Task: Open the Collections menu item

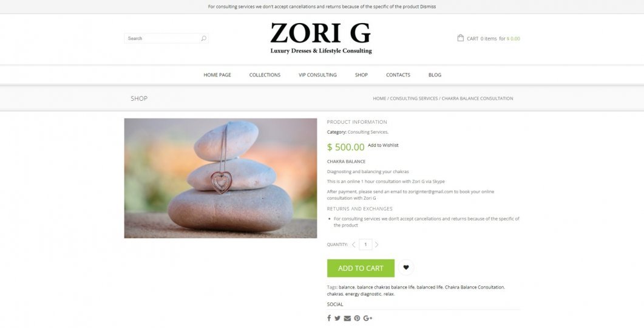Action: (265, 75)
